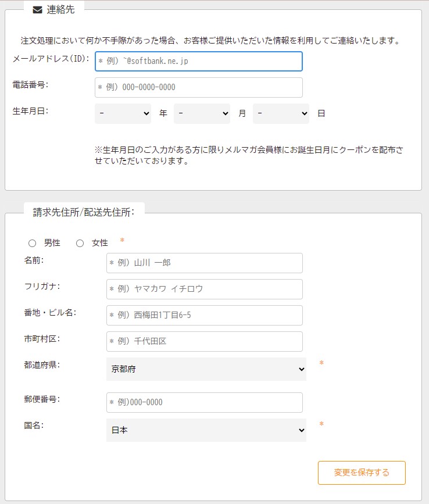
Task: Focus the メールアドレス input field
Action: (198, 61)
